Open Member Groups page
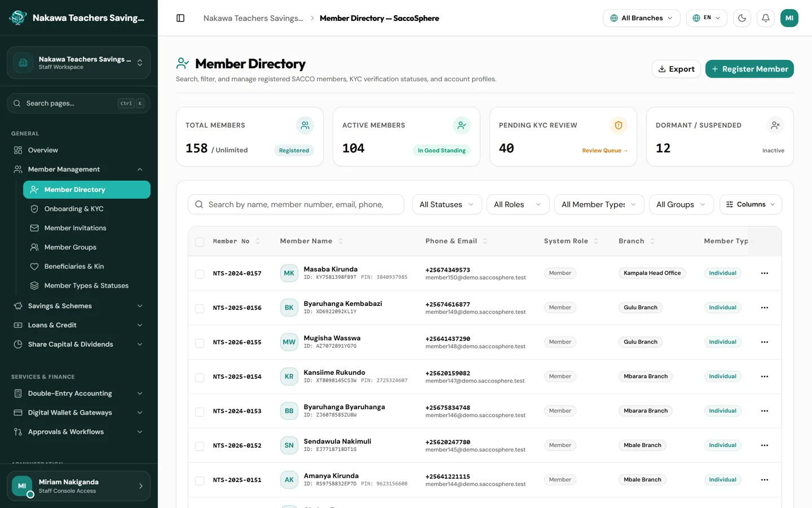 point(87,247)
